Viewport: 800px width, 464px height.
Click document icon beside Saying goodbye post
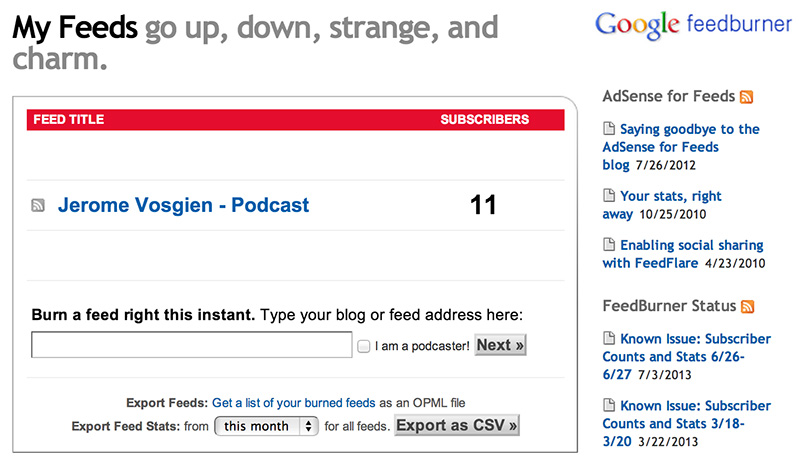click(x=609, y=128)
